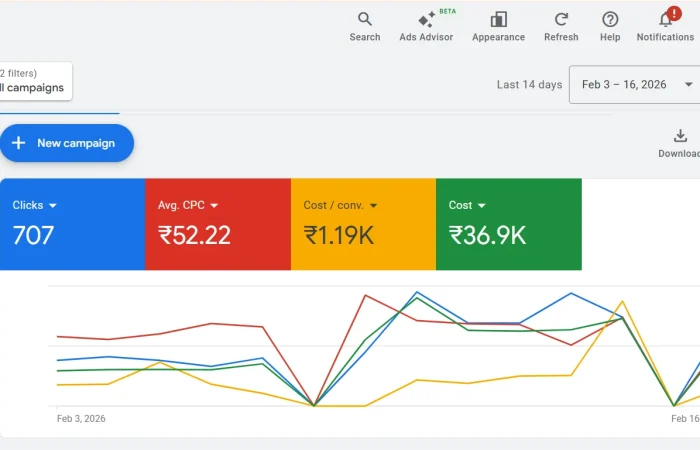The height and width of the screenshot is (450, 700).
Task: Refresh the campaign data
Action: pyautogui.click(x=561, y=26)
